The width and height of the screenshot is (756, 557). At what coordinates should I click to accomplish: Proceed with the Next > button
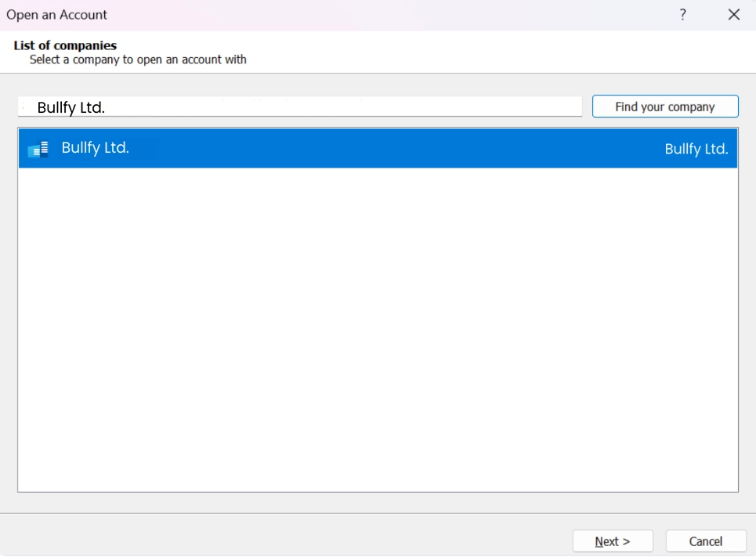click(613, 541)
